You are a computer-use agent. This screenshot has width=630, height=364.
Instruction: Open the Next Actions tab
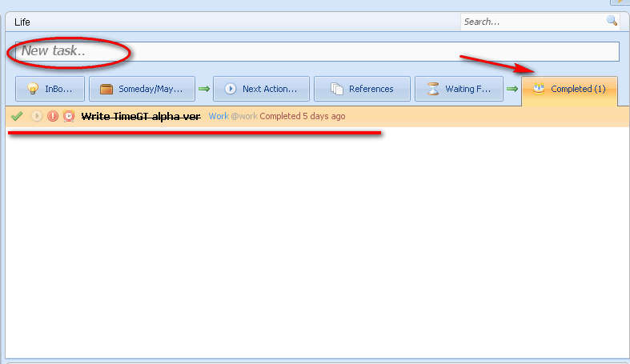click(x=261, y=89)
